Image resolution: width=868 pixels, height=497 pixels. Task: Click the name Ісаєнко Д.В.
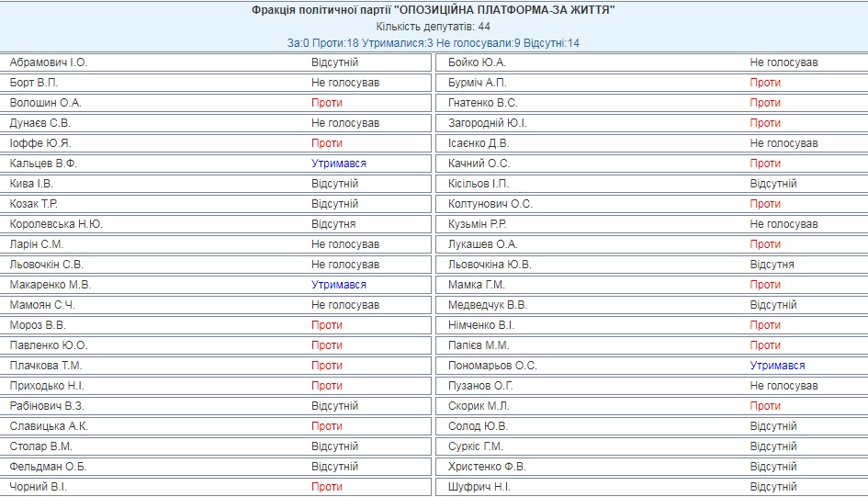click(x=479, y=143)
